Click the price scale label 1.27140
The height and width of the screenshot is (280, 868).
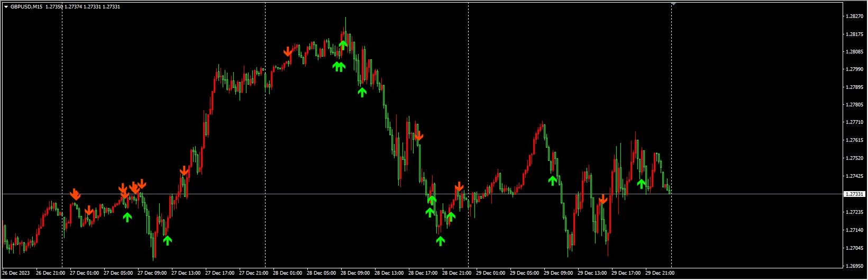(854, 230)
